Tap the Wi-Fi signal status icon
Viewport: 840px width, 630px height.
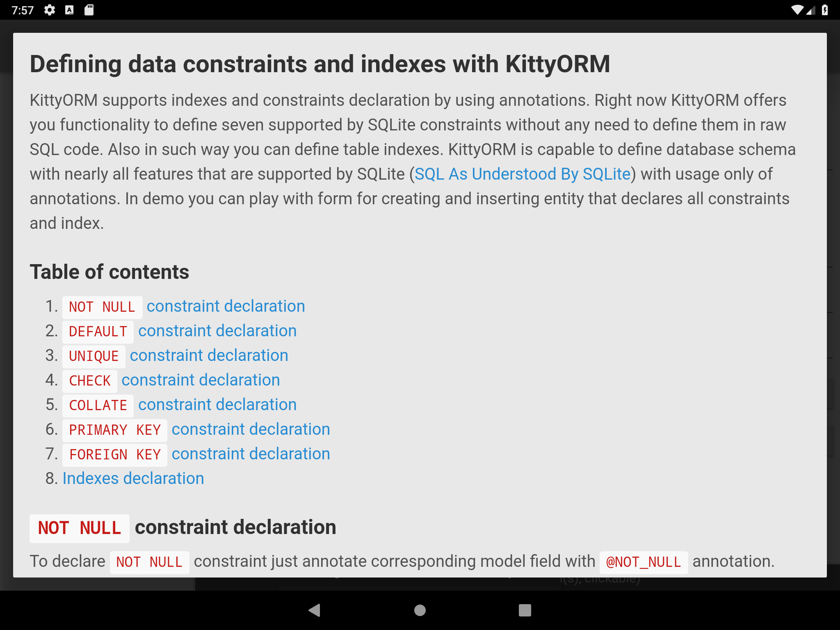(x=797, y=10)
